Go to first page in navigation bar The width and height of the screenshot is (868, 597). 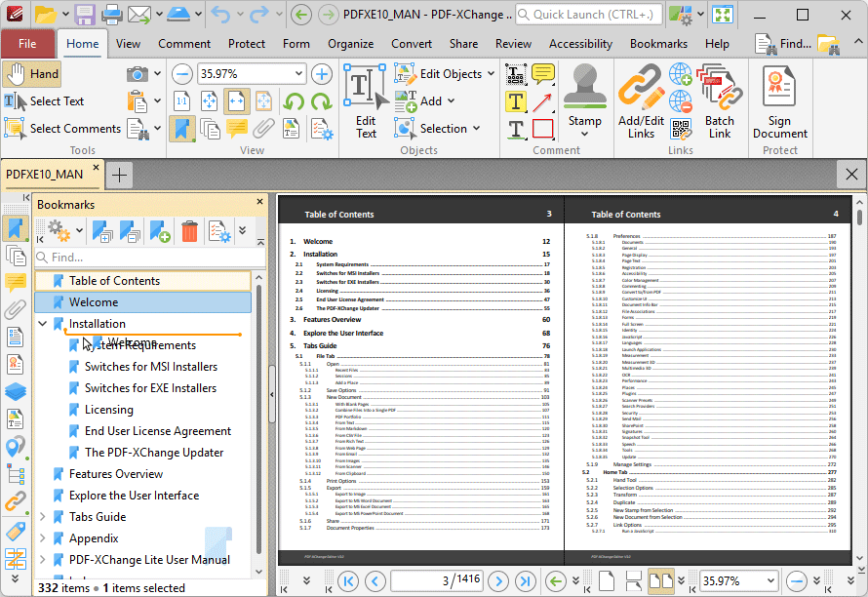[348, 581]
